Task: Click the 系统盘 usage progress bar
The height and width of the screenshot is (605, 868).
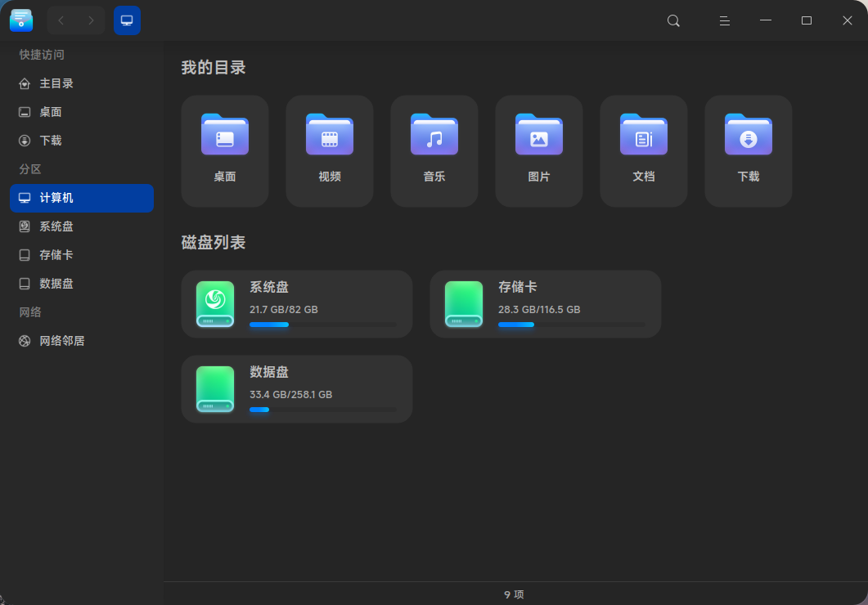Action: pos(323,325)
